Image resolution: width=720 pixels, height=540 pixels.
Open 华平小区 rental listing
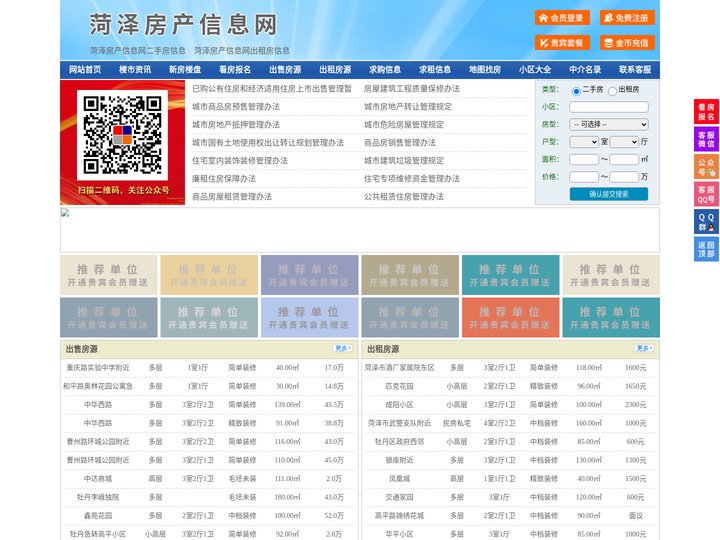pos(399,534)
